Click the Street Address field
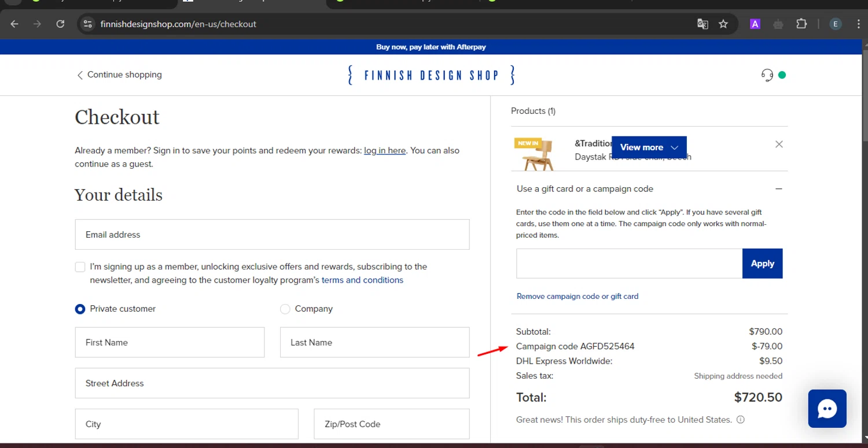 pyautogui.click(x=272, y=383)
